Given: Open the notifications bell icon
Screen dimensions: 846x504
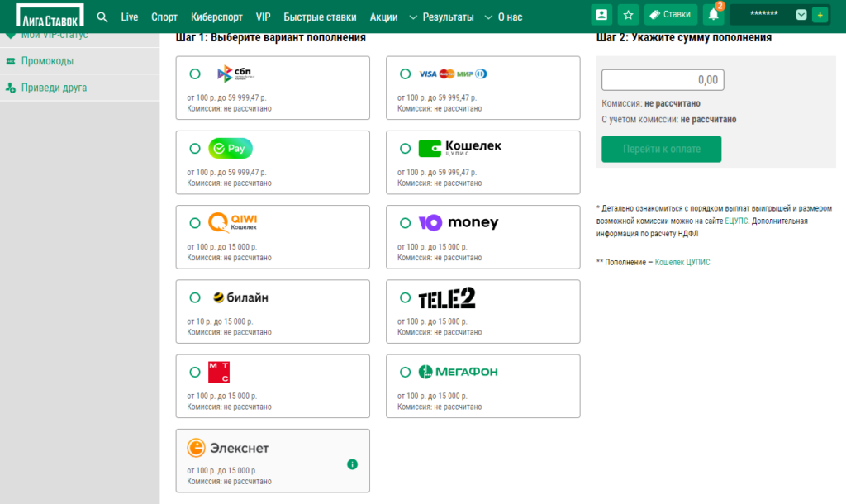Looking at the screenshot, I should tap(713, 15).
